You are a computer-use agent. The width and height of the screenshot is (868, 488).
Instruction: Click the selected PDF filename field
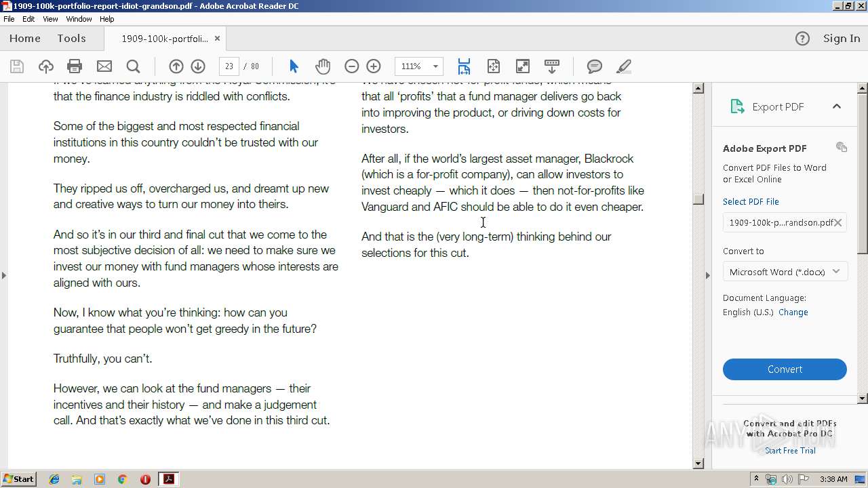pyautogui.click(x=785, y=222)
